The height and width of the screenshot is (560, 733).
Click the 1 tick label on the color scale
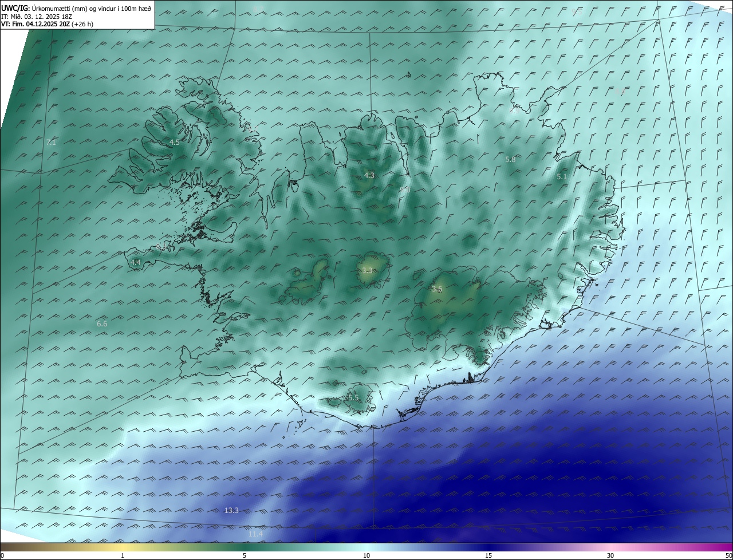point(123,555)
